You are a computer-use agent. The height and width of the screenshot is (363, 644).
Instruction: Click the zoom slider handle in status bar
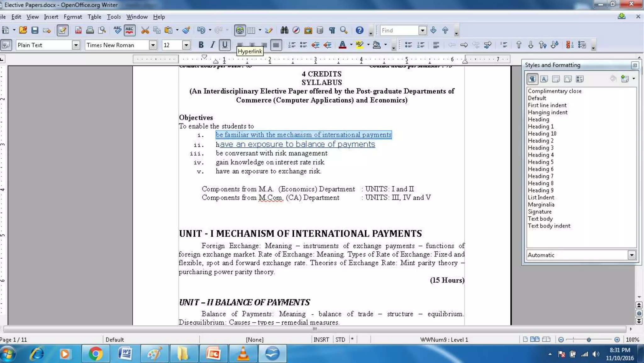[x=589, y=339]
